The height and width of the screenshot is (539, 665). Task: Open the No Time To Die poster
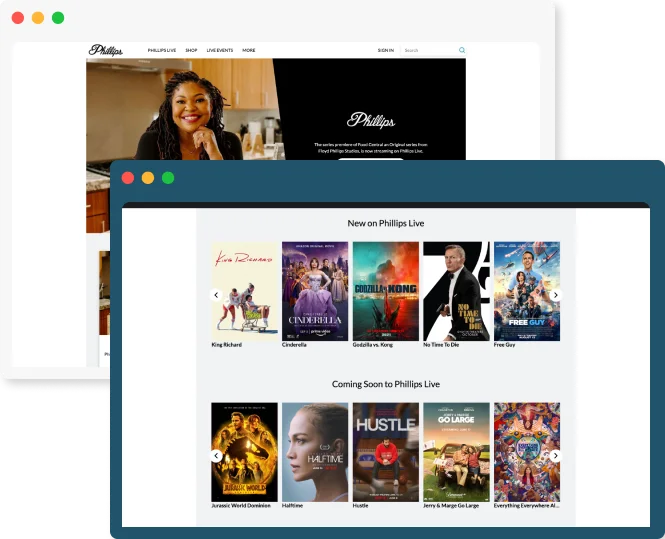(456, 291)
